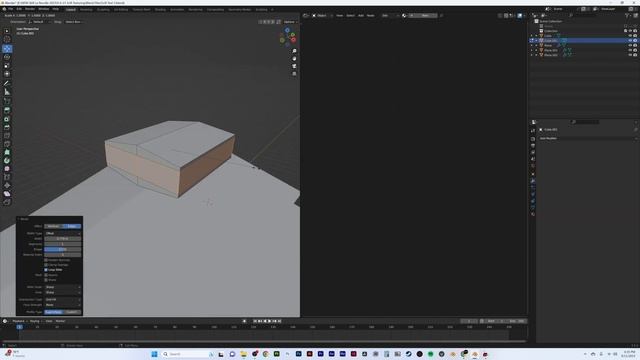Click the current frame marker in timeline
This screenshot has width=640, height=360.
19,327
